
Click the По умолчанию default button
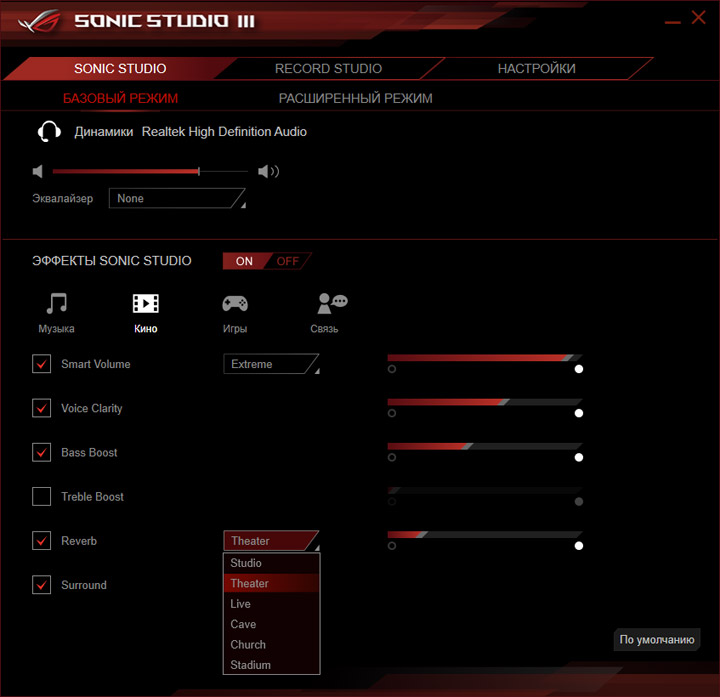[657, 640]
